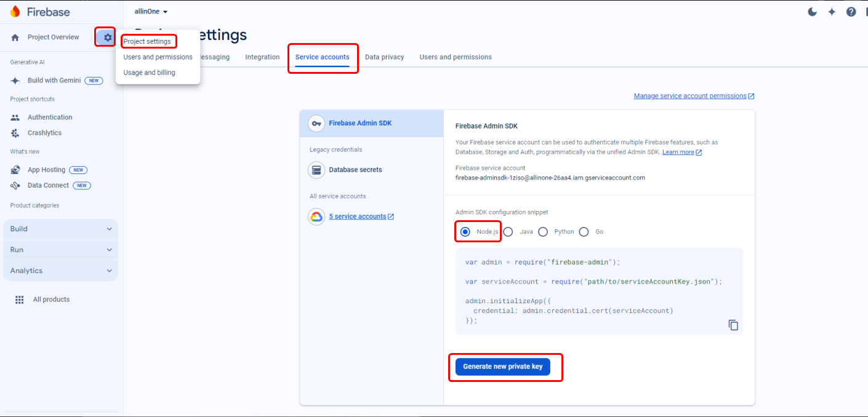Open the allinOne project selector dropdown
868x417 pixels.
click(x=151, y=12)
